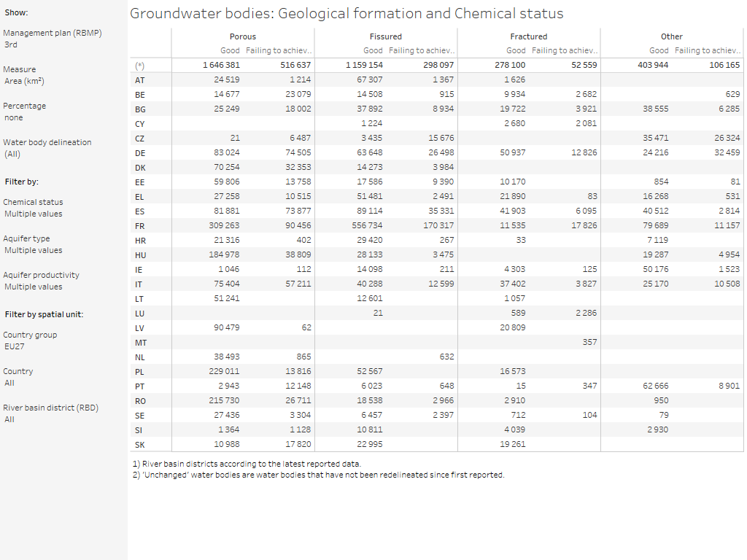
Task: Select the BE country row label
Action: tap(139, 95)
